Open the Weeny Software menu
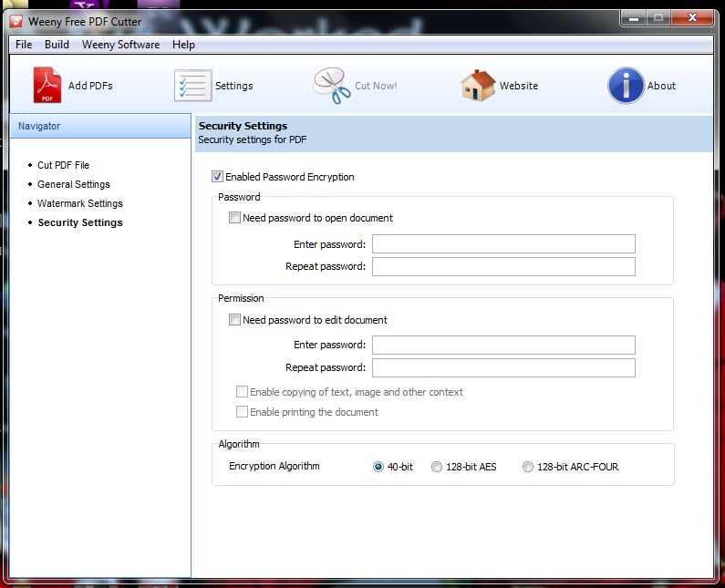Screen dimensions: 725x588 tap(120, 45)
